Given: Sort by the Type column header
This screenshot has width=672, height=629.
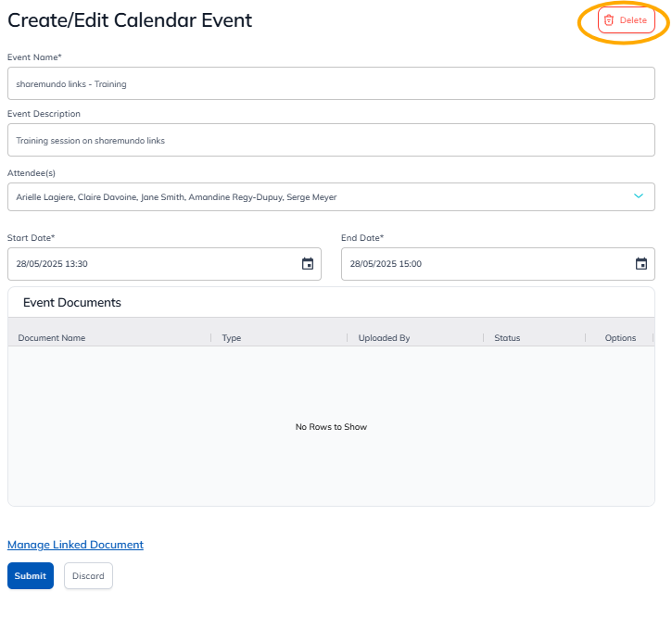Looking at the screenshot, I should point(232,338).
